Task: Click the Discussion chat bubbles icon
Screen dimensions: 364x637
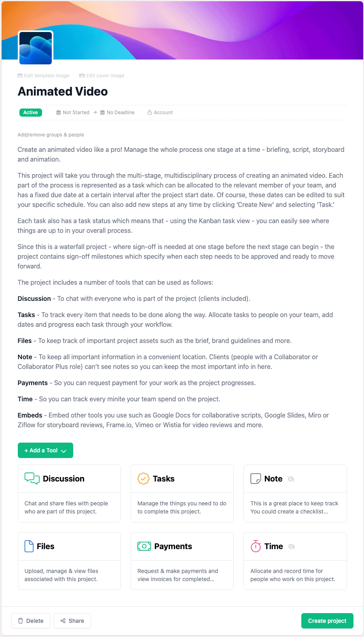Action: (32, 478)
